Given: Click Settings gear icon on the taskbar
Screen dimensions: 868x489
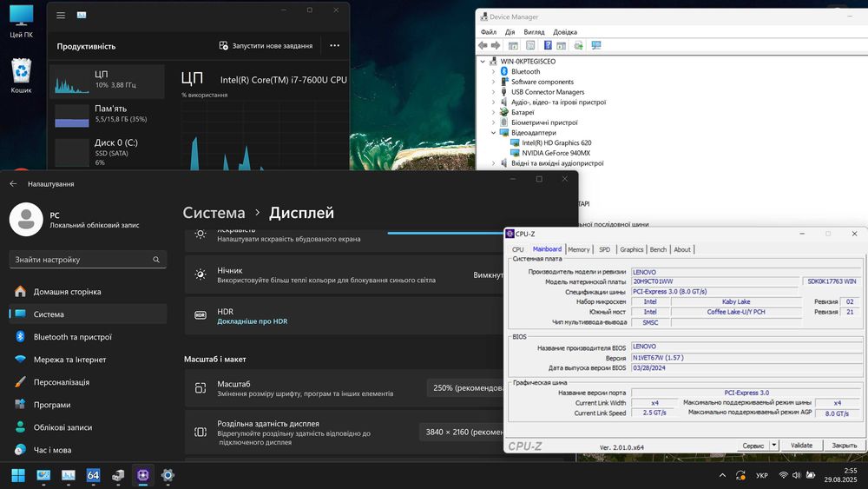Looking at the screenshot, I should tap(168, 475).
